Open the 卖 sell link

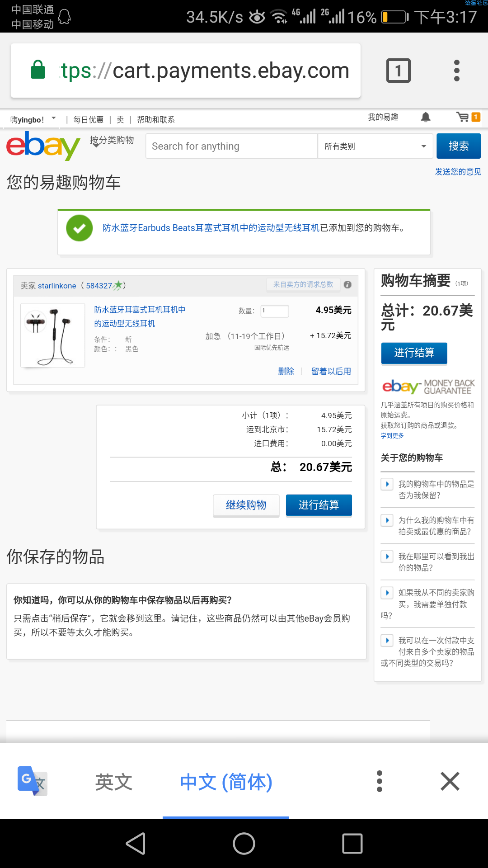click(120, 120)
